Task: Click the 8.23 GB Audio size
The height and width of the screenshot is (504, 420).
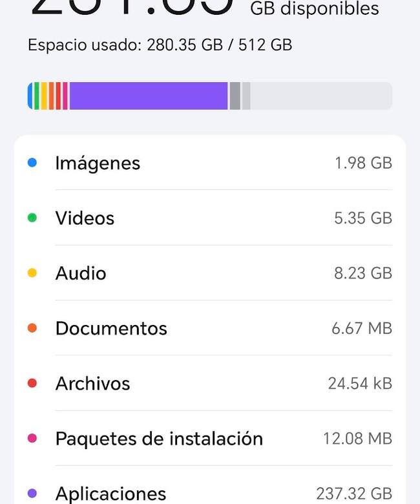Action: click(363, 273)
